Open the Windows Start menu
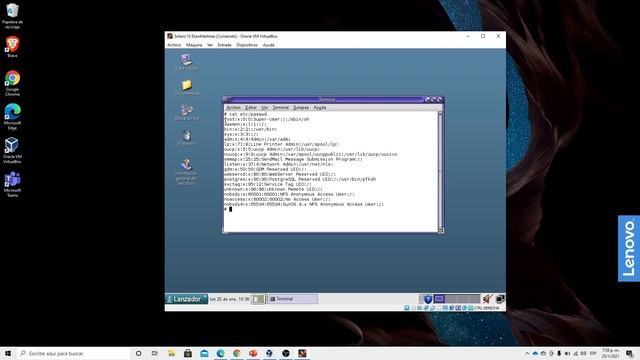Image resolution: width=640 pixels, height=360 pixels. (x=8, y=353)
